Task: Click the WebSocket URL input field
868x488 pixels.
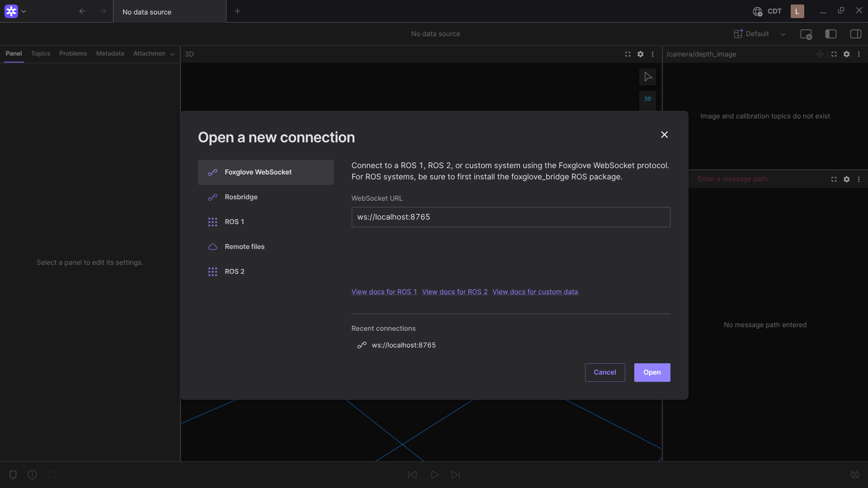Action: coord(511,217)
